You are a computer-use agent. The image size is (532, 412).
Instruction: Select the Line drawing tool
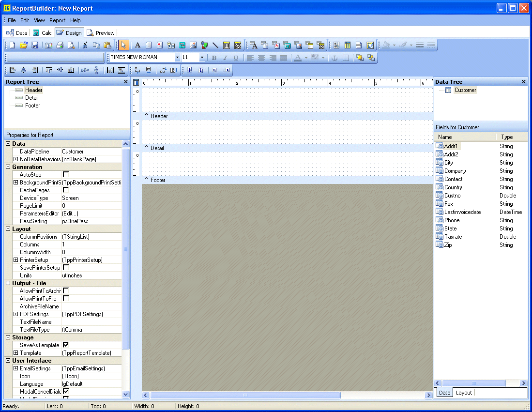pyautogui.click(x=215, y=46)
